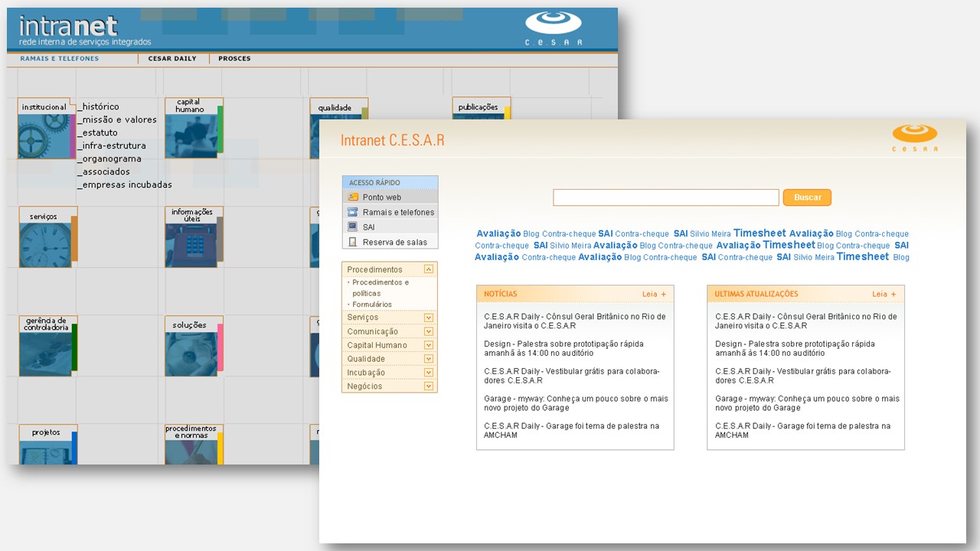Screen dimensions: 980x551
Task: Select _missão e valores in institucional submenu
Action: click(x=117, y=119)
